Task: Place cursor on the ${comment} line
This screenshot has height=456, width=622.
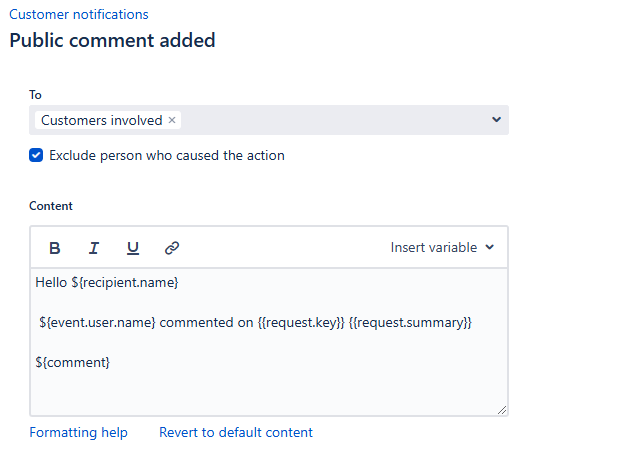Action: 73,362
